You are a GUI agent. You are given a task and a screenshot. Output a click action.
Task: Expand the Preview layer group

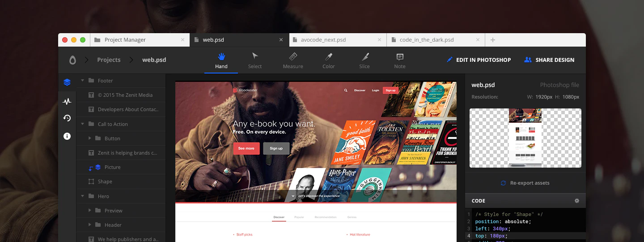(x=90, y=210)
